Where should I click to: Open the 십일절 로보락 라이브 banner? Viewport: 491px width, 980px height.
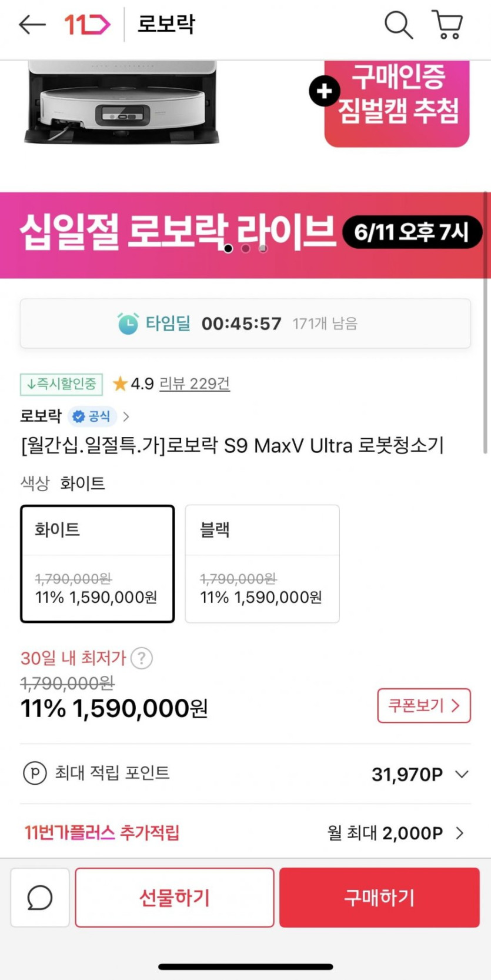(176, 232)
